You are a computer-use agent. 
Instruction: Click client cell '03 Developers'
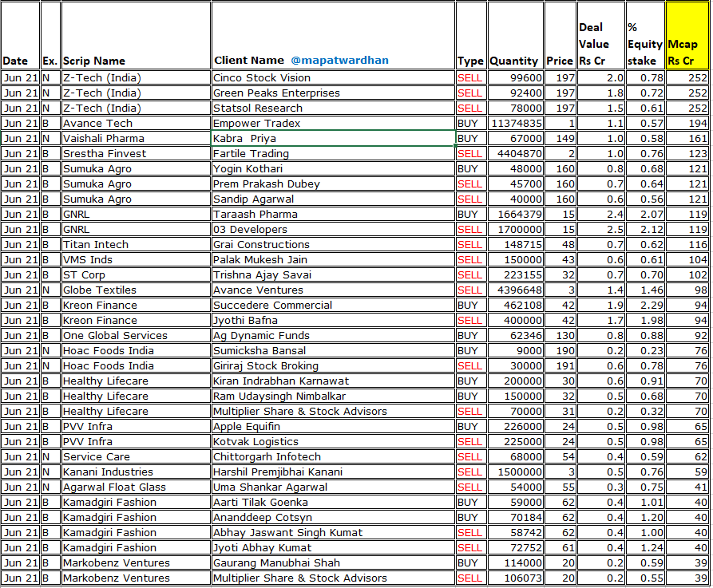pyautogui.click(x=333, y=229)
